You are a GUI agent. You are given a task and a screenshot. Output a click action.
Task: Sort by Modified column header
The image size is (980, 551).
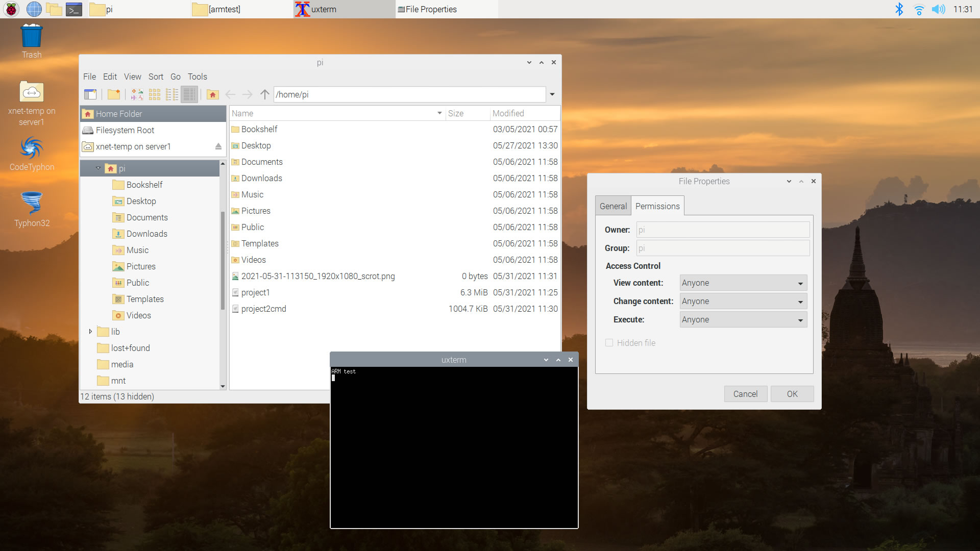525,113
